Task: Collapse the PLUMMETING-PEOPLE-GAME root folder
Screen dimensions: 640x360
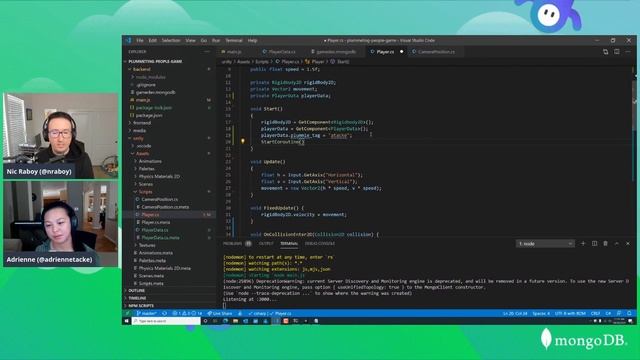Action: click(155, 62)
